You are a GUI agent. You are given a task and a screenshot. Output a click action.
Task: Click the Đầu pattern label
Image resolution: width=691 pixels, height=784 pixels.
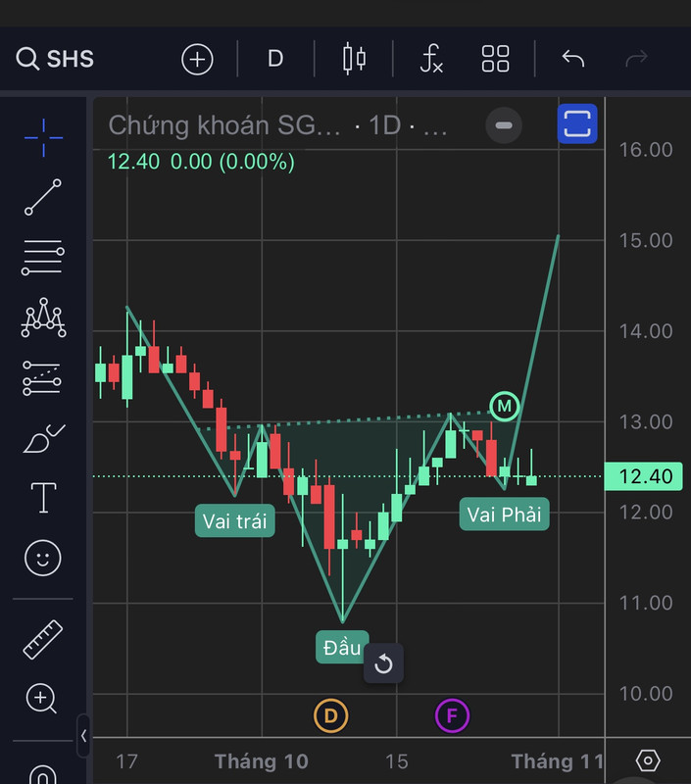342,648
